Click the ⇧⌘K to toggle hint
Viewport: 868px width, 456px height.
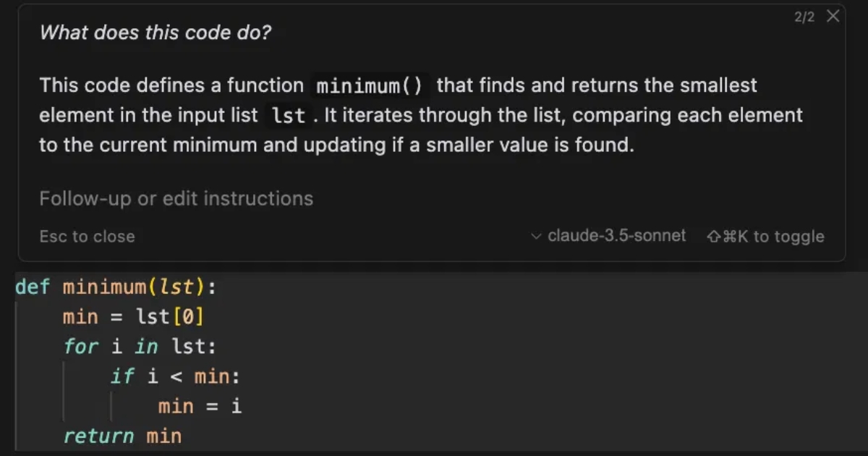(765, 236)
